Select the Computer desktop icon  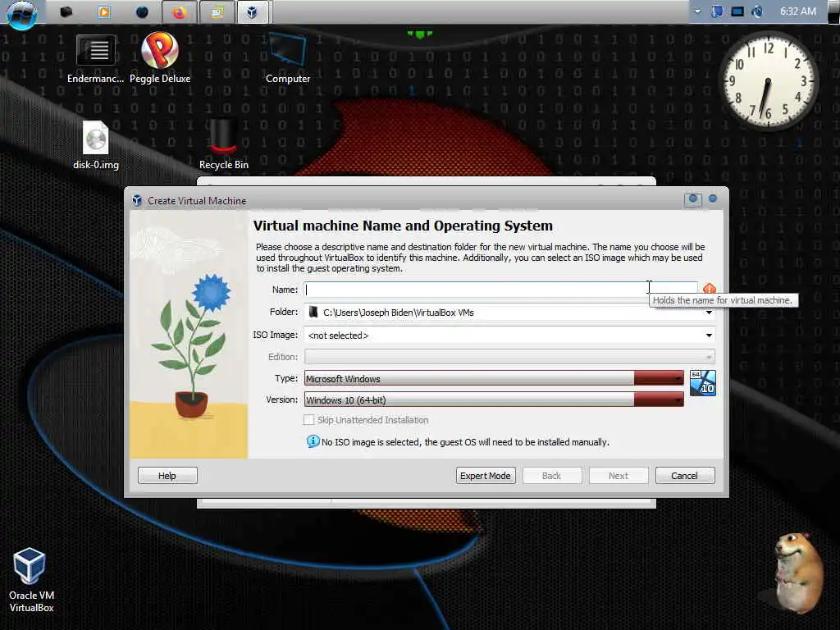[x=288, y=58]
